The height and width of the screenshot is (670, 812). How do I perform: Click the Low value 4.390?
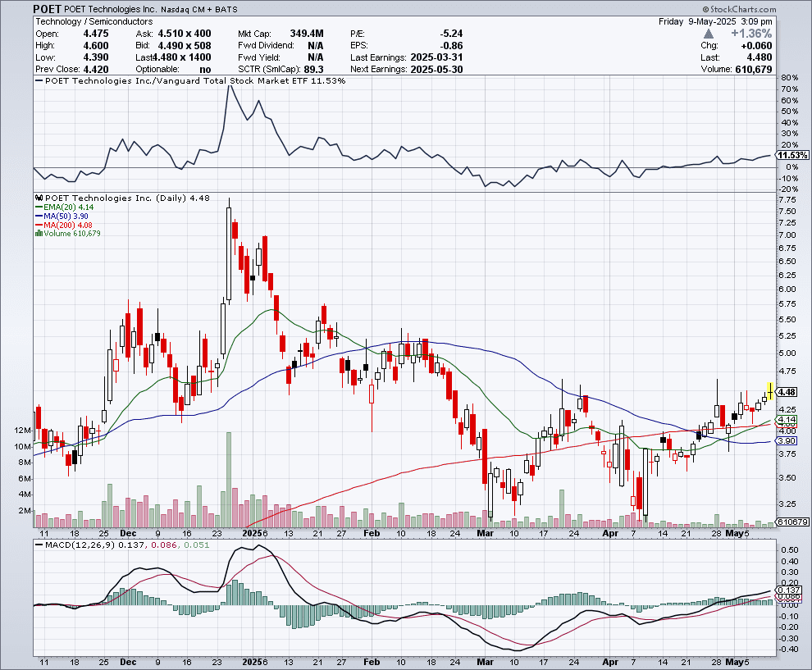[96, 57]
